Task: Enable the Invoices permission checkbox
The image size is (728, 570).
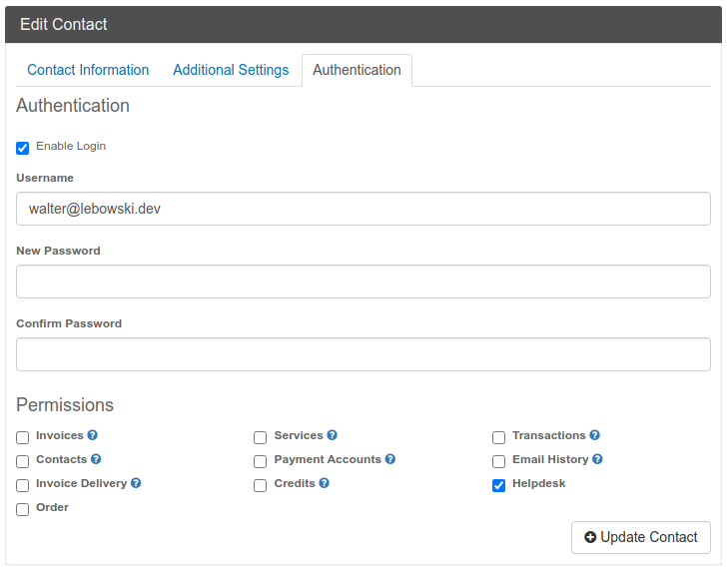Action: pos(23,438)
